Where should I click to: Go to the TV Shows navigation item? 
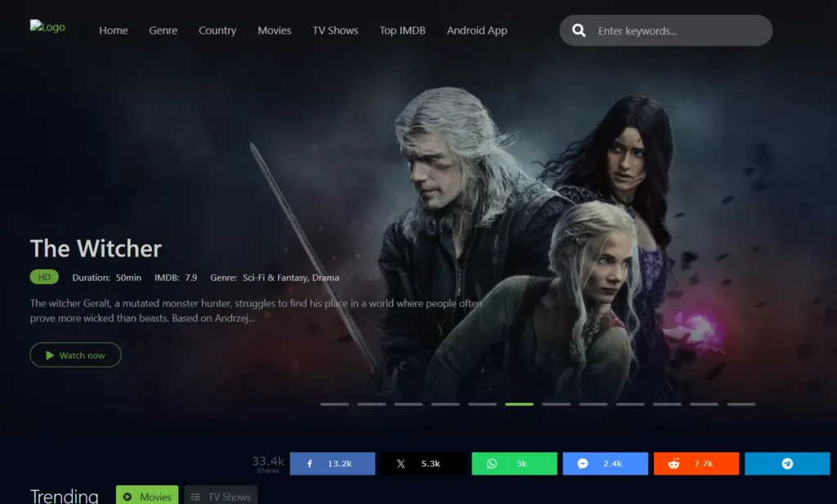(x=335, y=30)
